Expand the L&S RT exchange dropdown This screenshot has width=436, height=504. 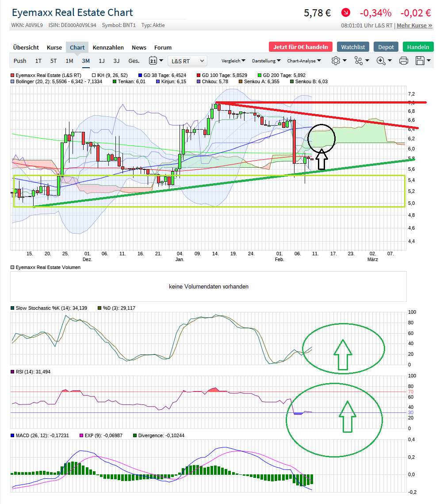[188, 61]
